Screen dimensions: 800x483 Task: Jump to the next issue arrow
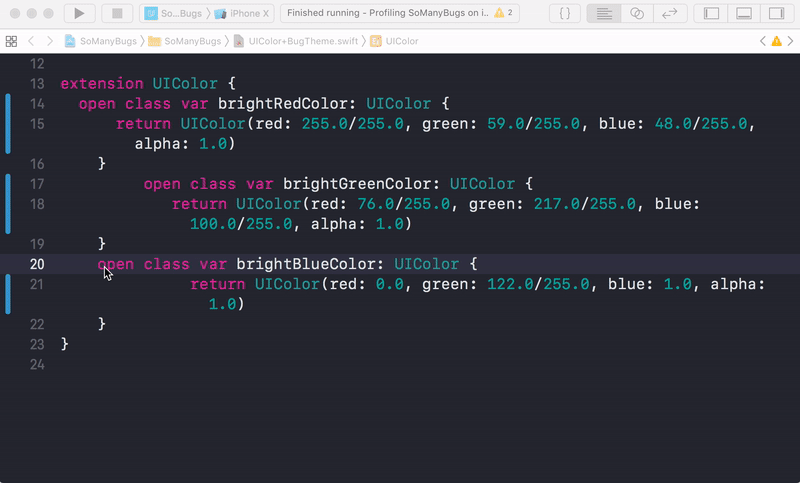[x=790, y=41]
